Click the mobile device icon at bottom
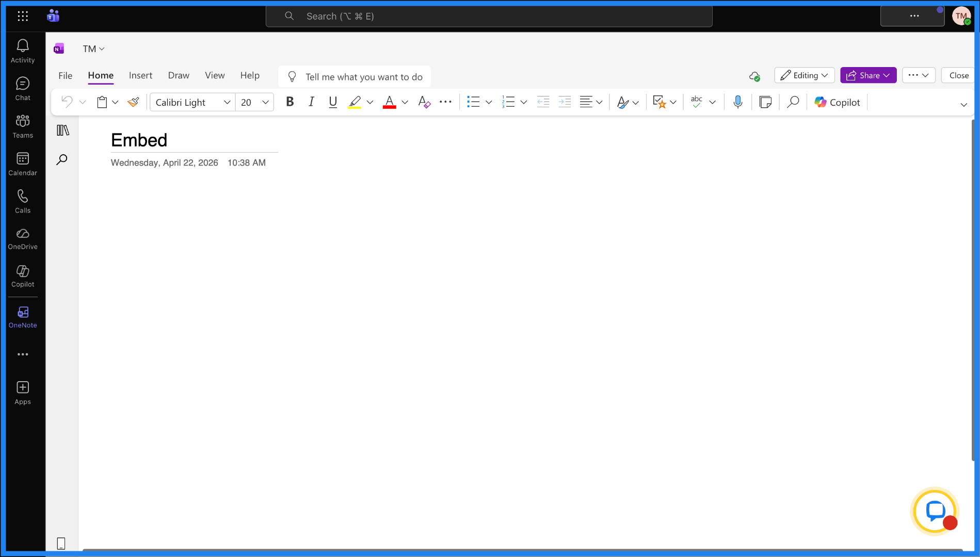 (x=61, y=543)
